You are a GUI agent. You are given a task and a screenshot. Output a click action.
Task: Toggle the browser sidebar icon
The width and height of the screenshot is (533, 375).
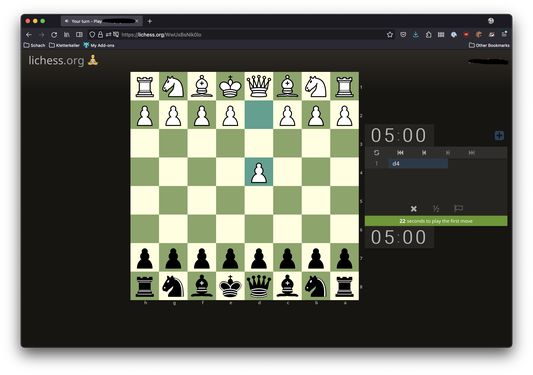pyautogui.click(x=79, y=34)
